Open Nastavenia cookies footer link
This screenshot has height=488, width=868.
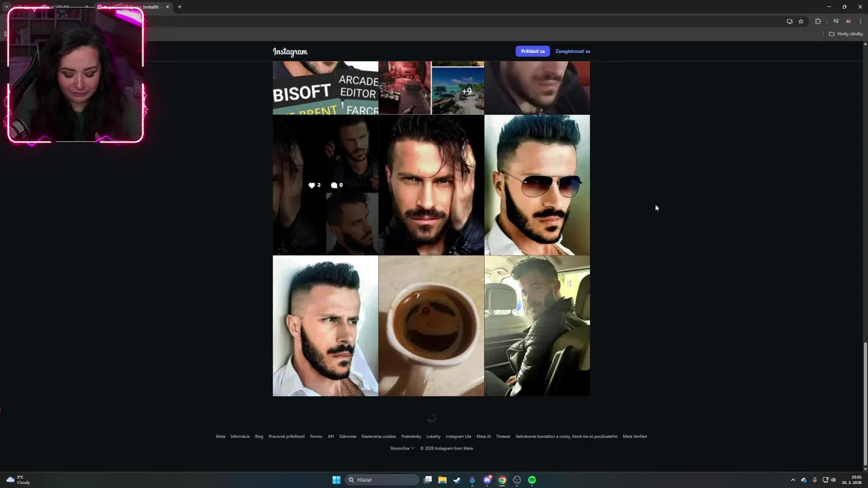point(378,436)
